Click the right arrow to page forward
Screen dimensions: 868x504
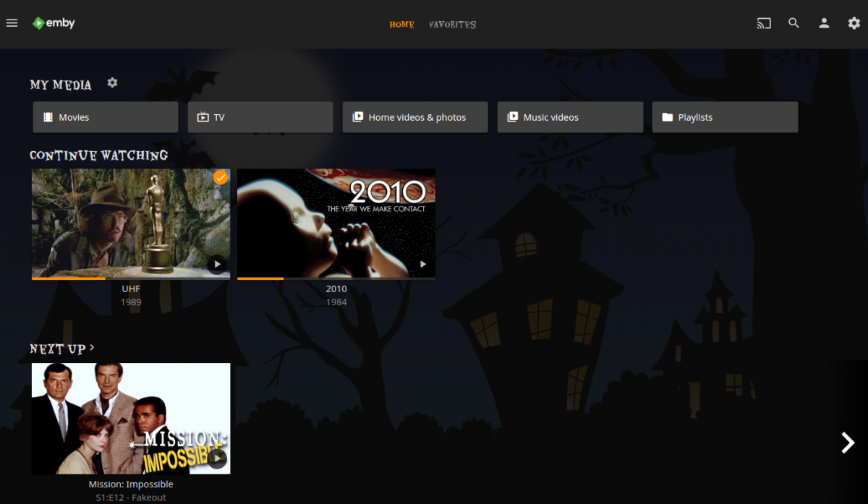pyautogui.click(x=848, y=443)
